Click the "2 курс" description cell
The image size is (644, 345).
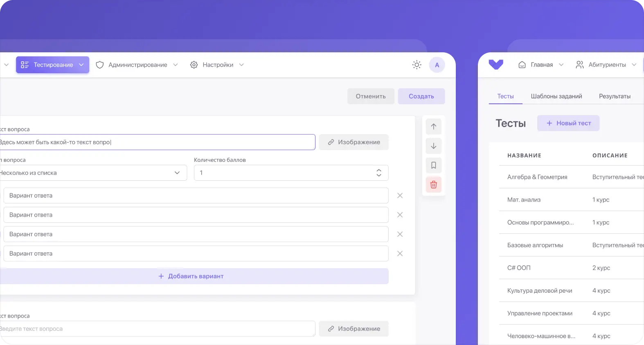click(x=601, y=268)
